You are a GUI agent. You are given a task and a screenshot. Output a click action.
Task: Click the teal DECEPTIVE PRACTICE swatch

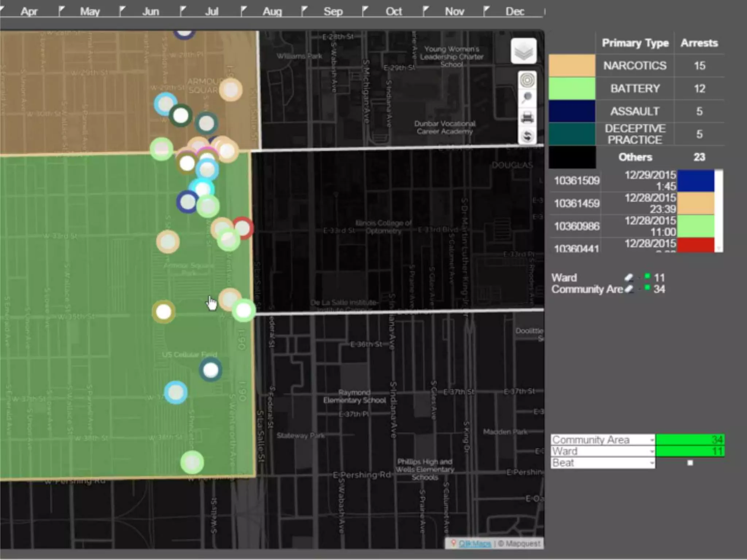click(x=572, y=134)
